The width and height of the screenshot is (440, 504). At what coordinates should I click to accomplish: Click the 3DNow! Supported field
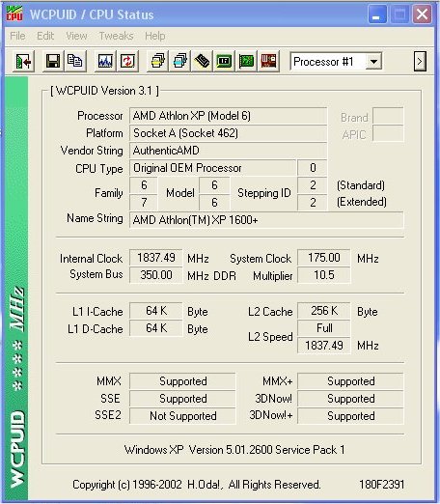coord(350,399)
